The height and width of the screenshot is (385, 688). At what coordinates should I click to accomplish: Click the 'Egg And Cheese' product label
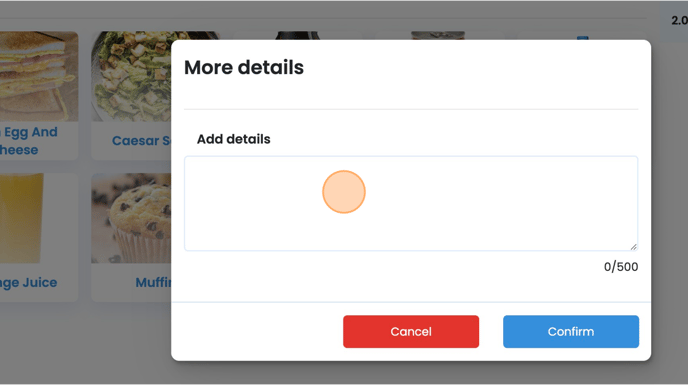pyautogui.click(x=29, y=141)
